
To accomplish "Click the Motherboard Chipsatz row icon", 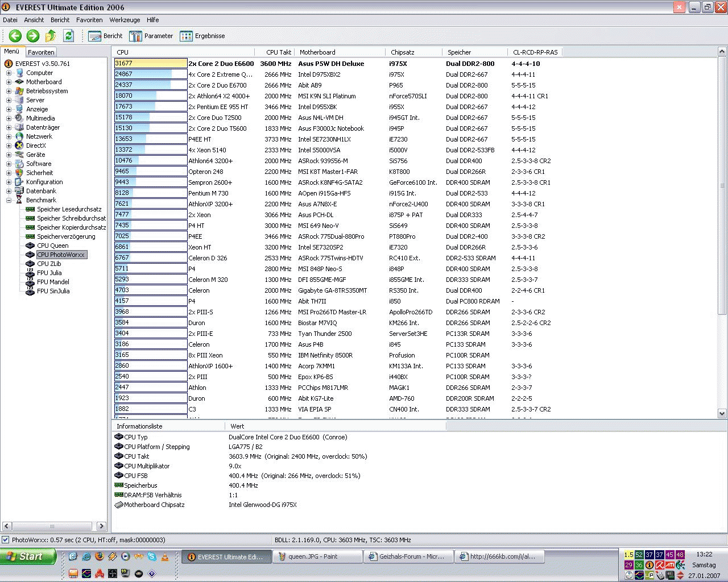I will (119, 505).
